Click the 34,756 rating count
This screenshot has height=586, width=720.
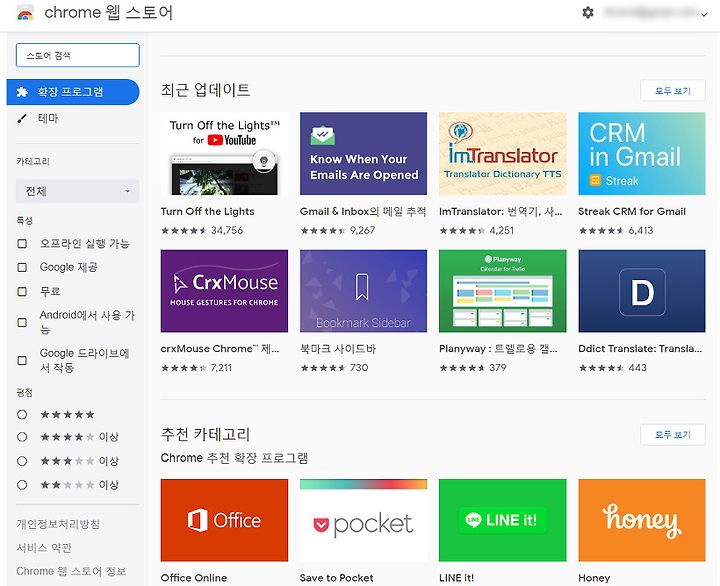227,230
